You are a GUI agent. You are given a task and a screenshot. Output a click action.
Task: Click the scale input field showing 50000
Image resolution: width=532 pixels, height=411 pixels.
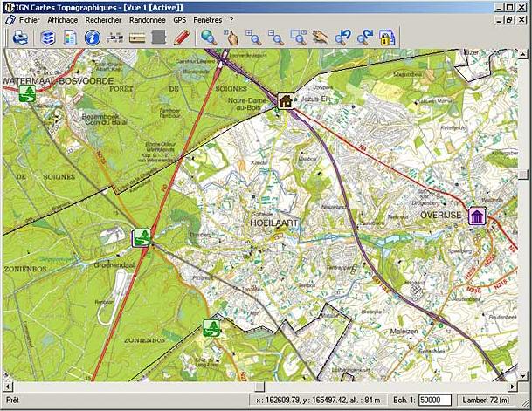[435, 400]
